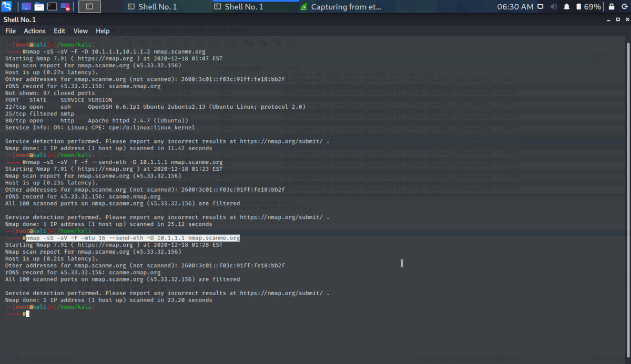Click 'Not shown: 97 closed ports' line
631x364 pixels.
pyautogui.click(x=50, y=93)
